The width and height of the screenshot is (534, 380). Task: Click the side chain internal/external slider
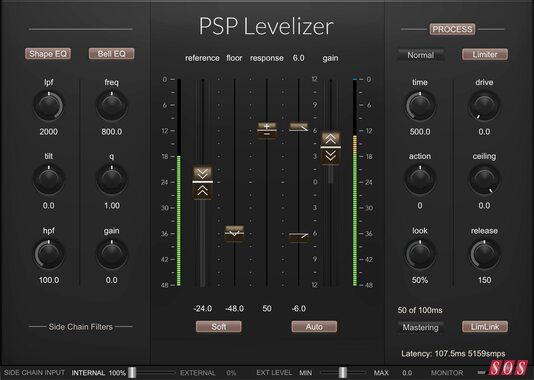(132, 373)
